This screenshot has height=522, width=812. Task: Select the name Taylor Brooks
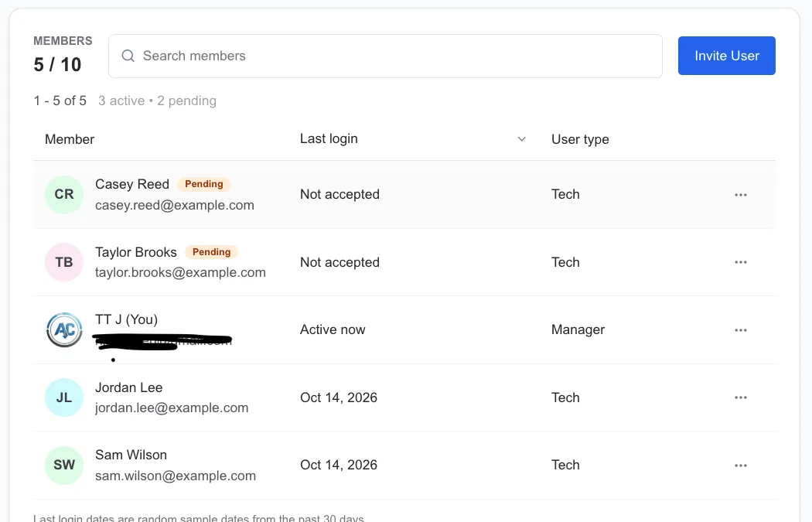click(x=135, y=252)
